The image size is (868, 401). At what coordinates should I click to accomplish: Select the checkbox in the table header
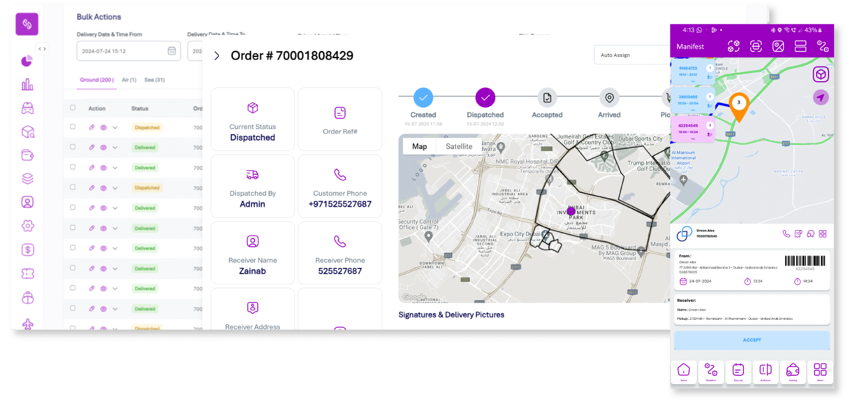72,108
